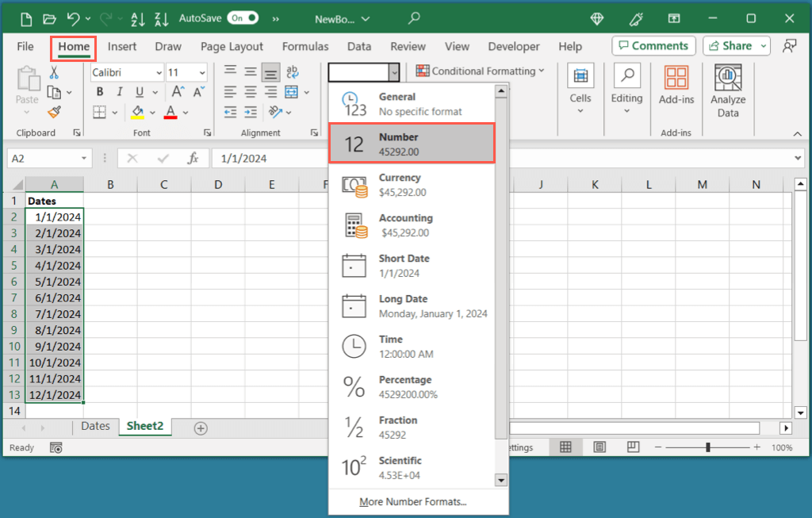Open the font size dropdown
The image size is (812, 518).
(201, 73)
